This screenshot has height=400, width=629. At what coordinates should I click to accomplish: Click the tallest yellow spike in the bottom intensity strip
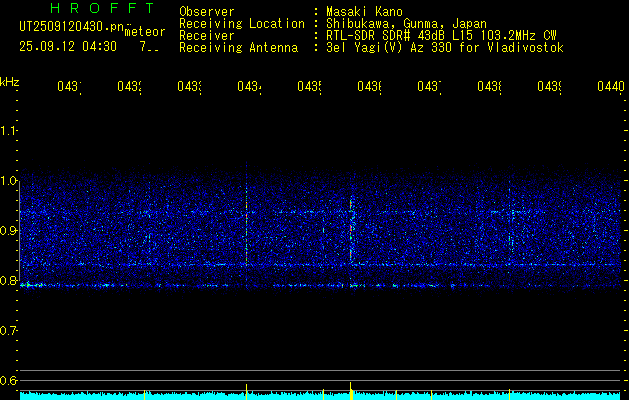coord(351,391)
